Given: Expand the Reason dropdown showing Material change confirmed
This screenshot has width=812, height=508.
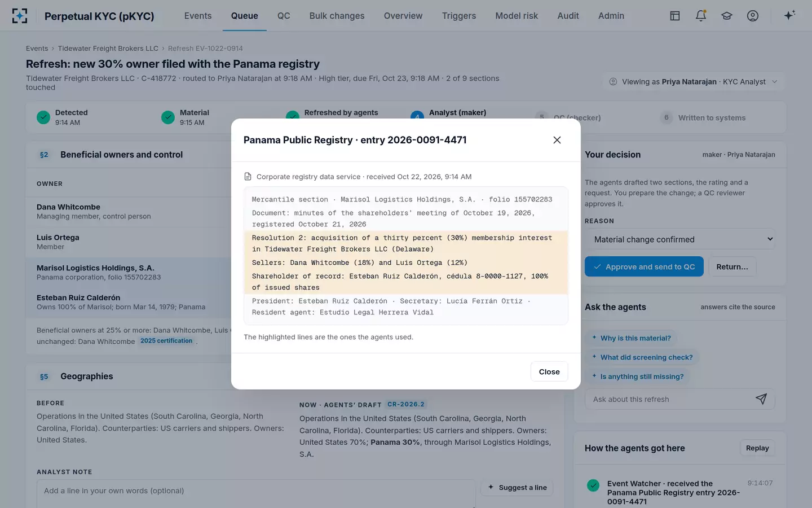Looking at the screenshot, I should 680,239.
